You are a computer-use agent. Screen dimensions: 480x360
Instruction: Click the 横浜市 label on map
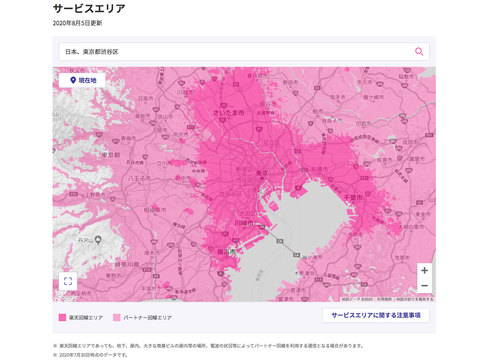point(227,252)
